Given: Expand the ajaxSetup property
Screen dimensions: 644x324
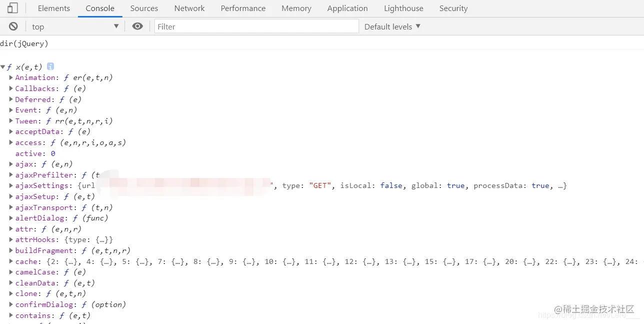Looking at the screenshot, I should (11, 196).
